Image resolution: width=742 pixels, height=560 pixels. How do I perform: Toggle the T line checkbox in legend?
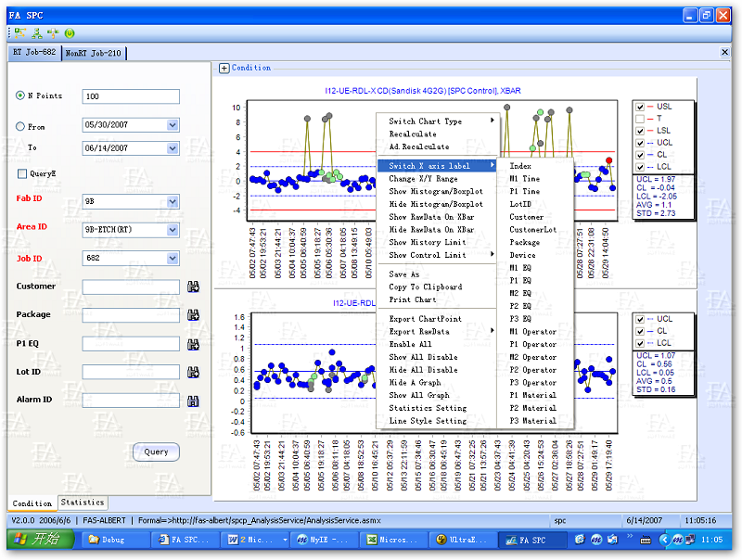pos(640,119)
